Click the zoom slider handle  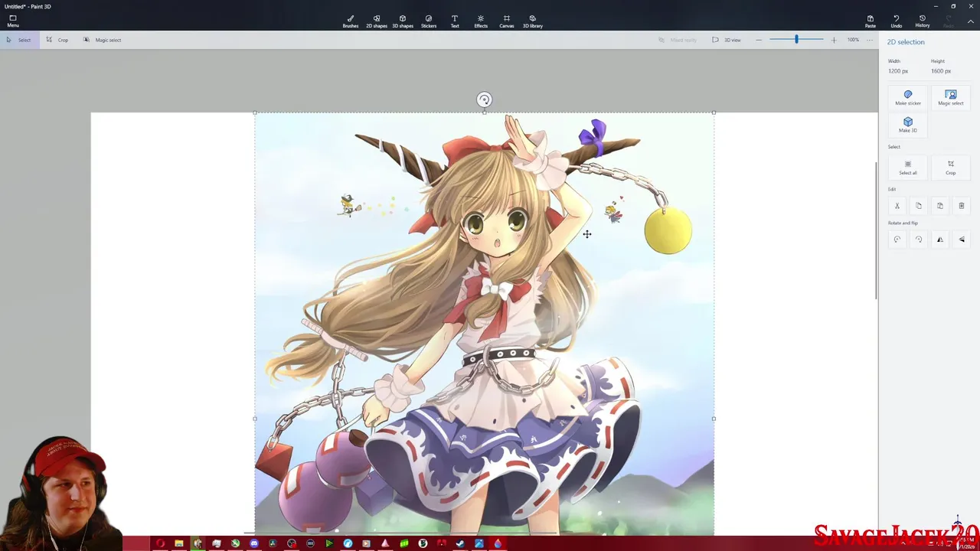click(x=796, y=40)
